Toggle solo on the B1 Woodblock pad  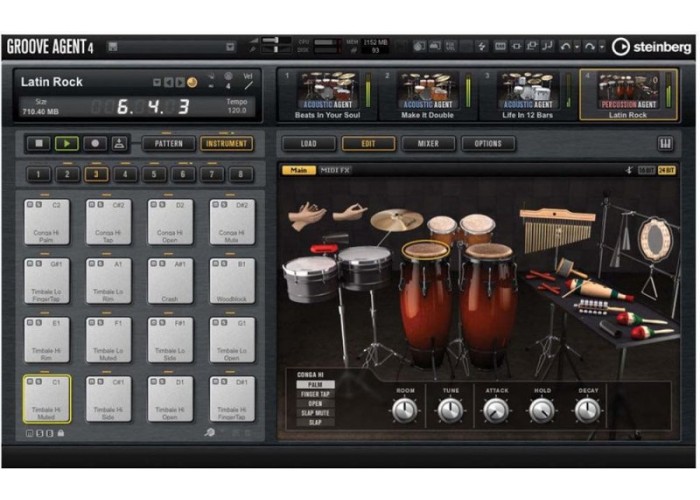[225, 263]
